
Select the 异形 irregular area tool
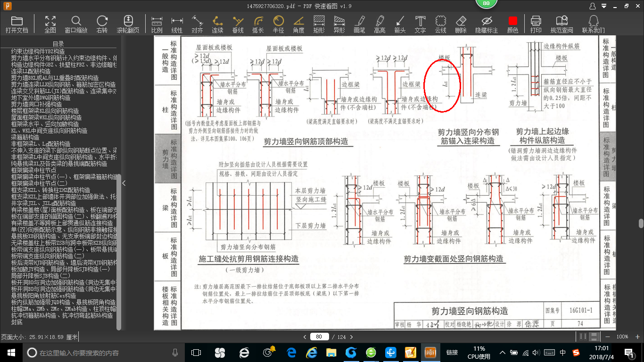point(339,24)
